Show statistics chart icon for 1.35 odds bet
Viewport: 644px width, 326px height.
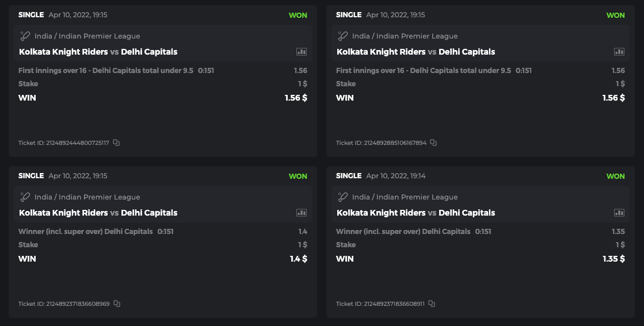point(619,213)
